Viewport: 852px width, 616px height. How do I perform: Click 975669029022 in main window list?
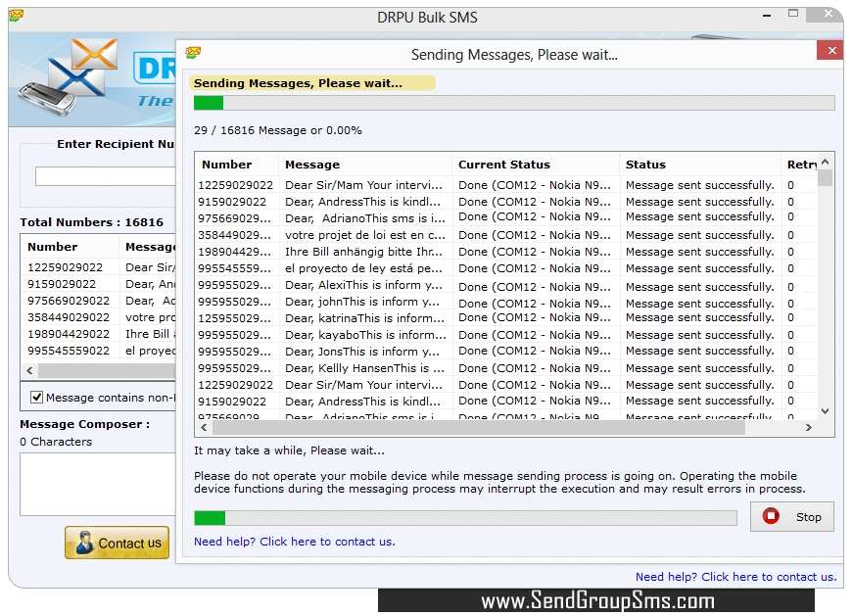69,301
